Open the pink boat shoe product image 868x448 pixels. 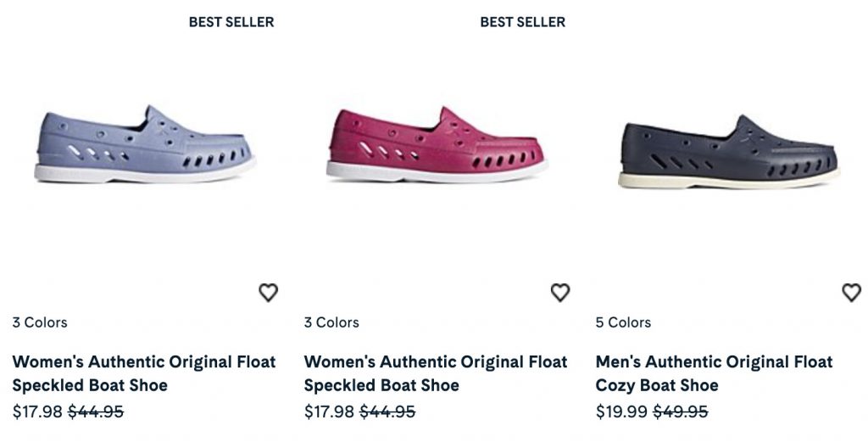tap(436, 145)
